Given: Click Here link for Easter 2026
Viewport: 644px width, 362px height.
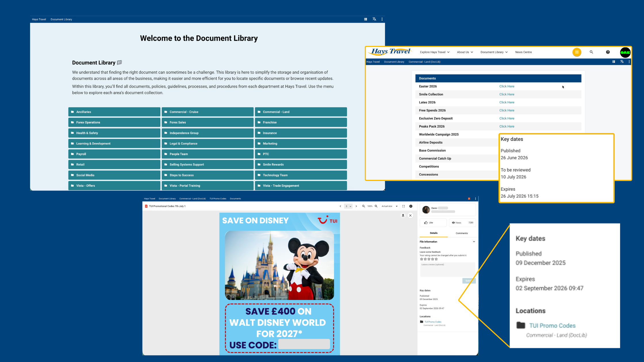Looking at the screenshot, I should click(x=507, y=86).
